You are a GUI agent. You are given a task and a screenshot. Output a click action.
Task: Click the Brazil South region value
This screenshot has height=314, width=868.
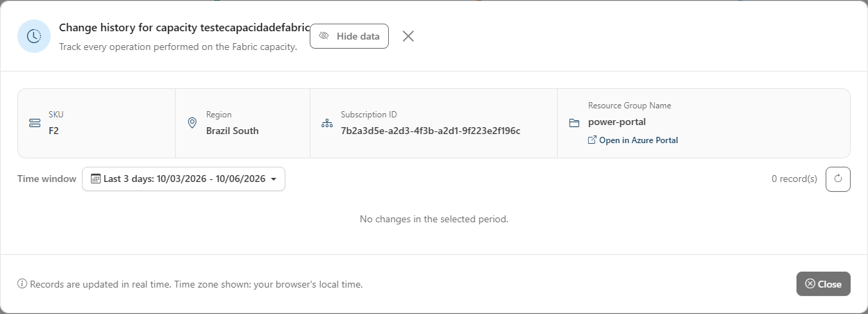click(x=233, y=131)
